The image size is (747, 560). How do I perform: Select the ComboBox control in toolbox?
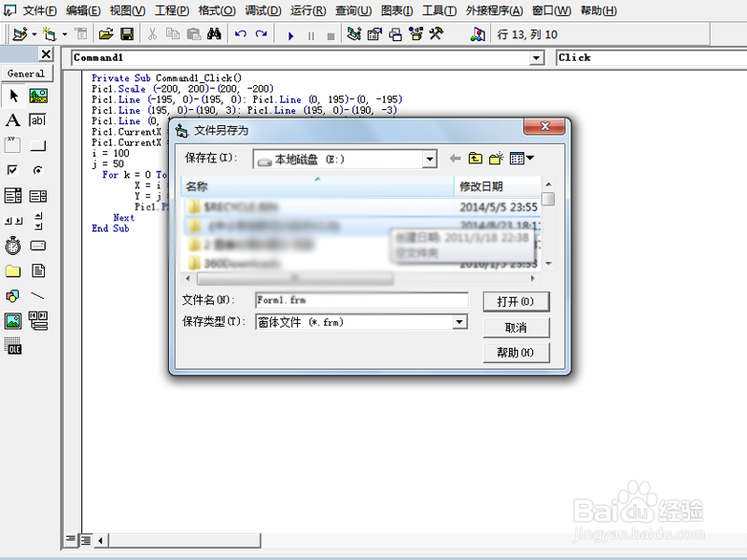[x=13, y=195]
